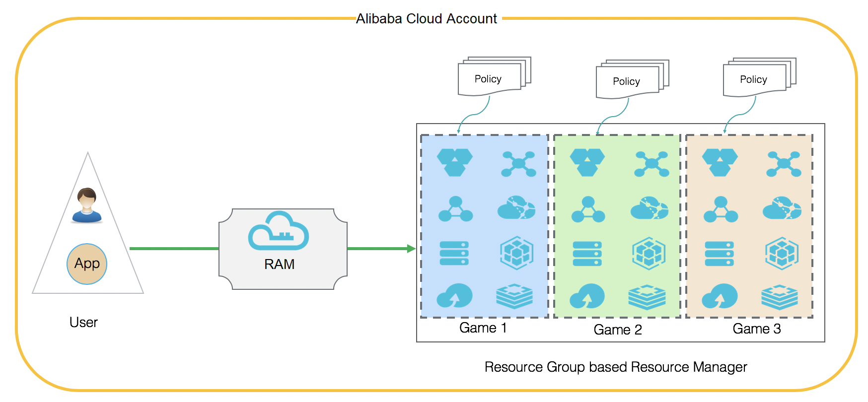
Task: Select hexagonal cube icon in Game 2
Action: (649, 253)
